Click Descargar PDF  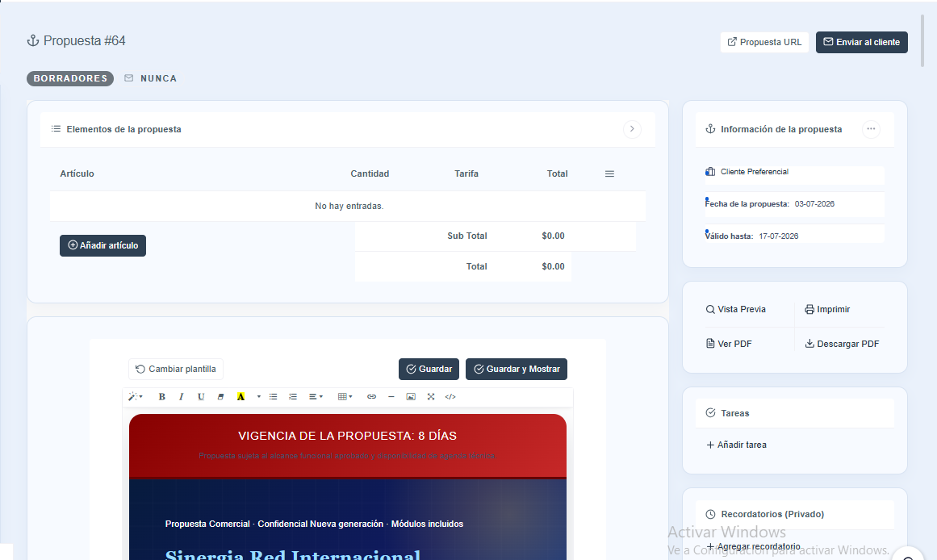tap(842, 344)
